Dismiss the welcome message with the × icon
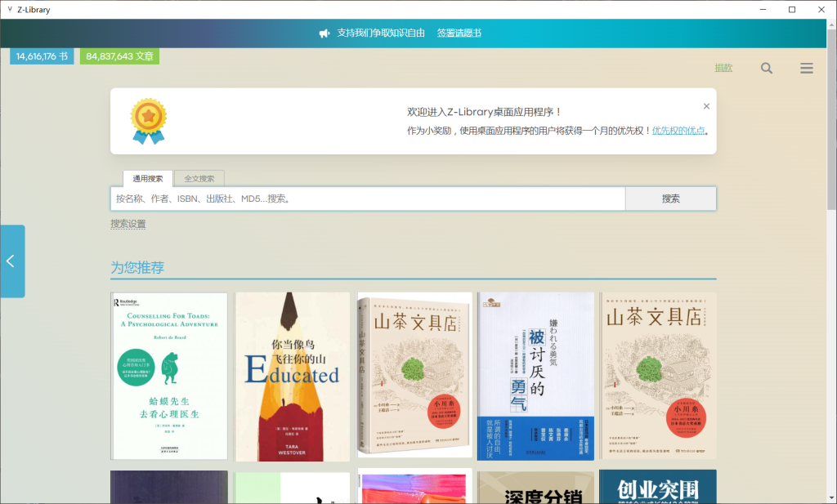837x504 pixels. tap(706, 105)
